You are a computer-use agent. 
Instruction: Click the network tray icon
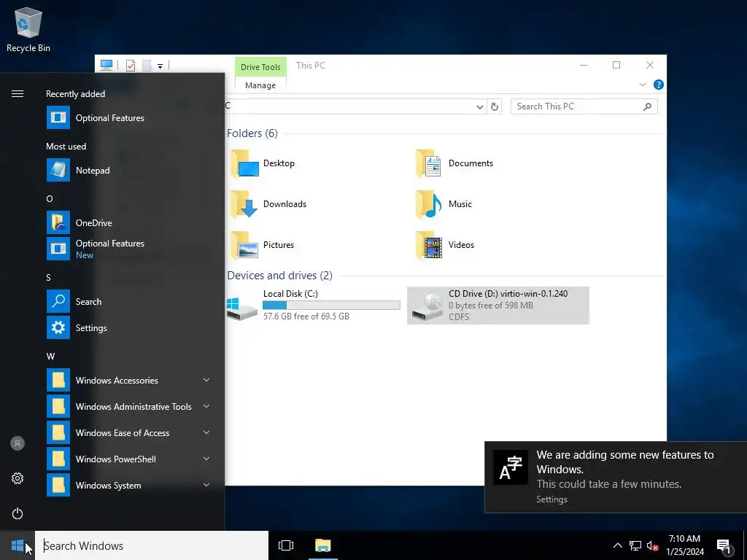(x=635, y=545)
